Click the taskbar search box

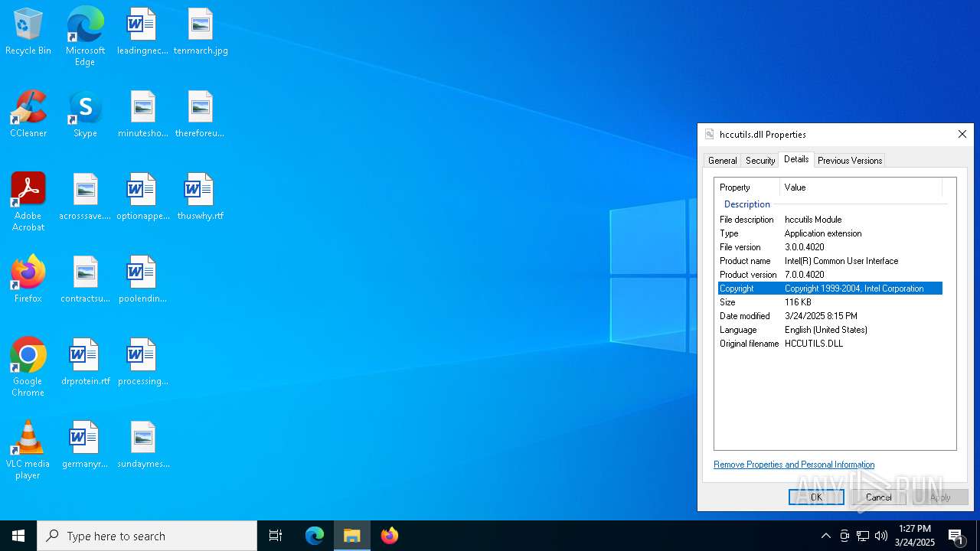(147, 536)
